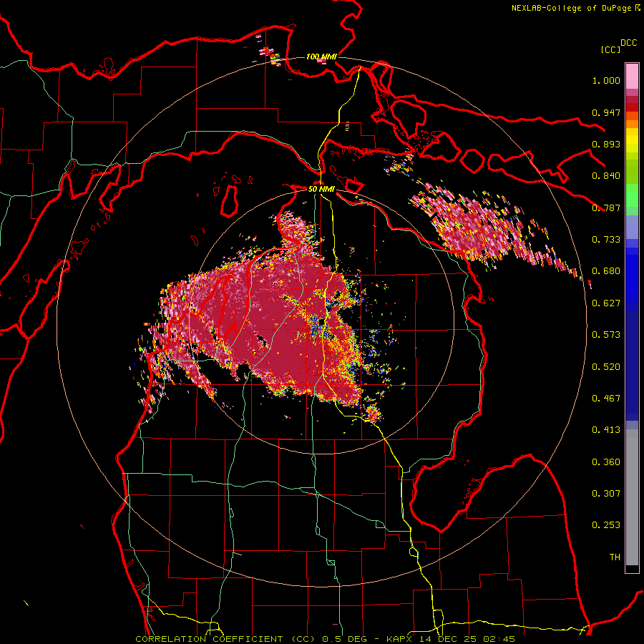644x644 pixels.
Task: Select the 1.000 scale value
Action: click(606, 80)
